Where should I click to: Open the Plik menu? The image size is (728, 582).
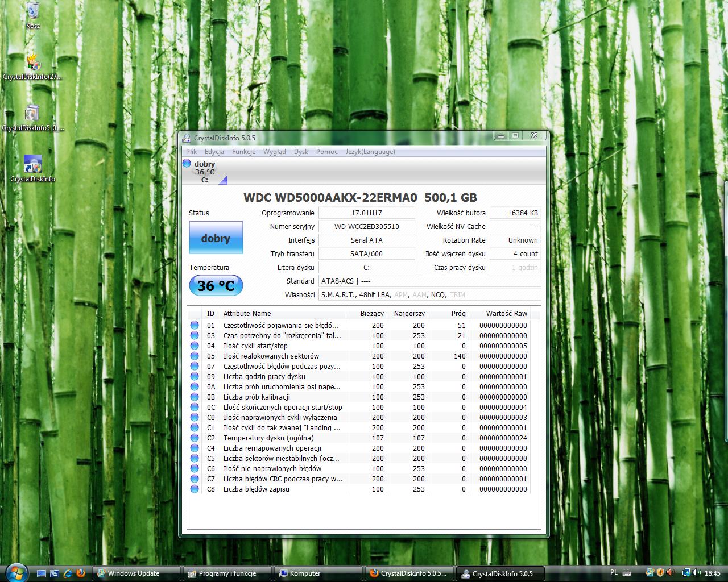(x=191, y=152)
